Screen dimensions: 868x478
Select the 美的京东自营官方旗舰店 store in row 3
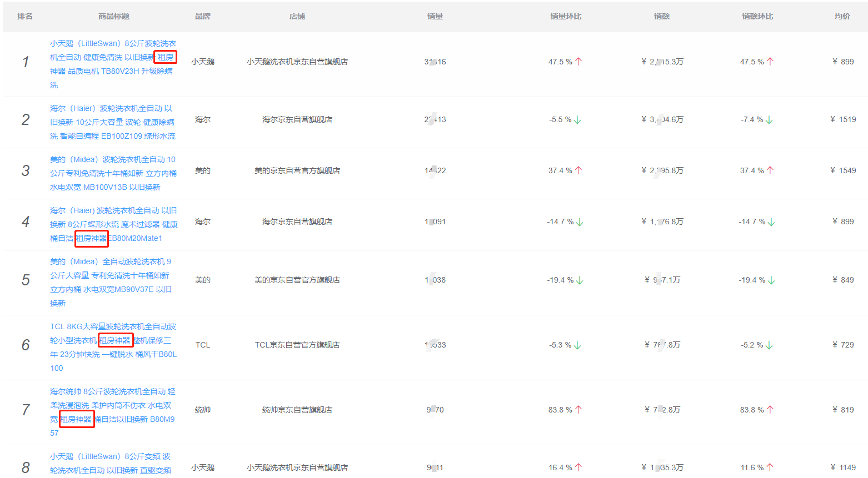click(x=297, y=170)
